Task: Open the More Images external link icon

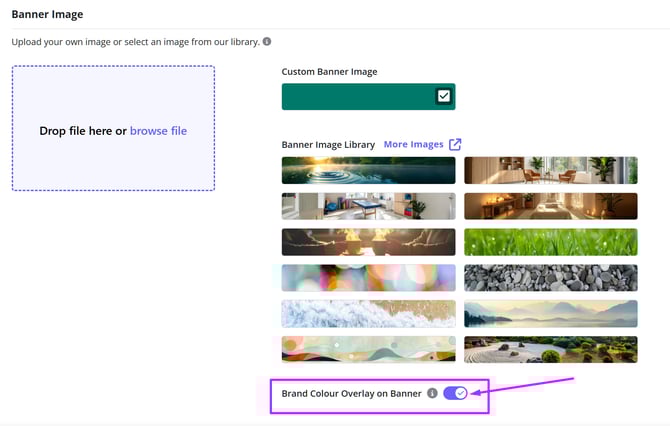Action: pyautogui.click(x=455, y=144)
